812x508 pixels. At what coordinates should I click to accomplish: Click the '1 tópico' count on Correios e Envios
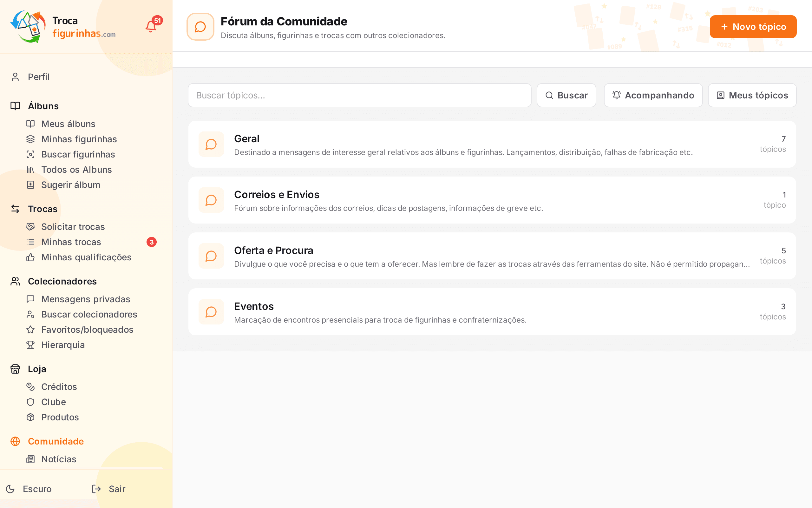[x=775, y=200]
